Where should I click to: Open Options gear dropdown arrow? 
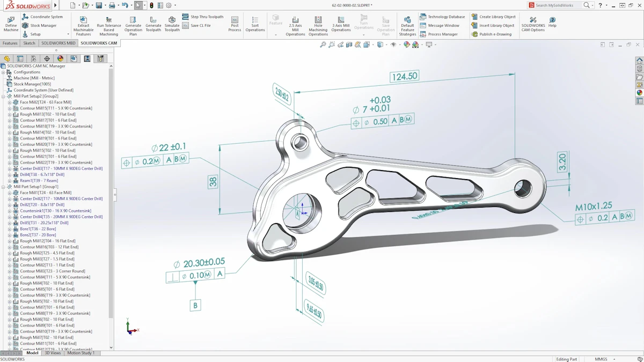[x=175, y=5]
